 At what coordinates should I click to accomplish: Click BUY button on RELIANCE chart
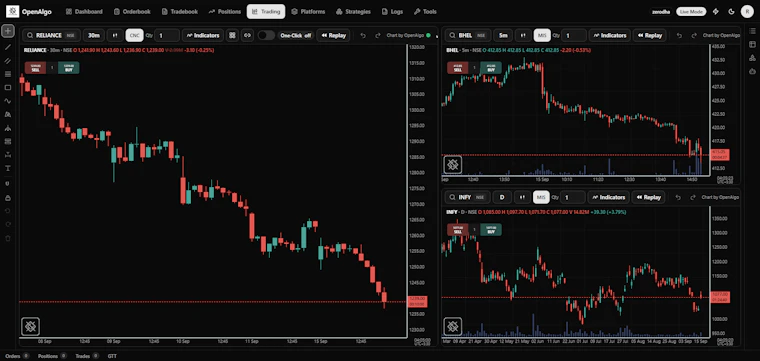69,68
